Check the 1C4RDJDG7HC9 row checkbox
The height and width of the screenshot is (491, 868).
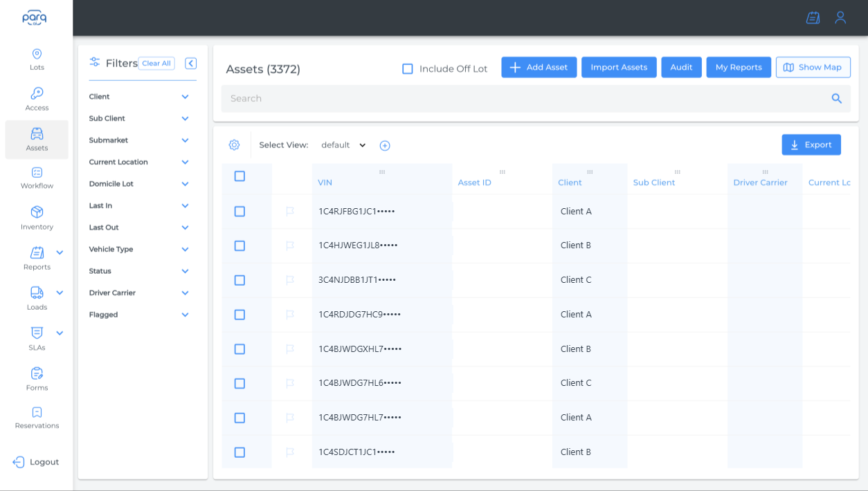coord(239,315)
